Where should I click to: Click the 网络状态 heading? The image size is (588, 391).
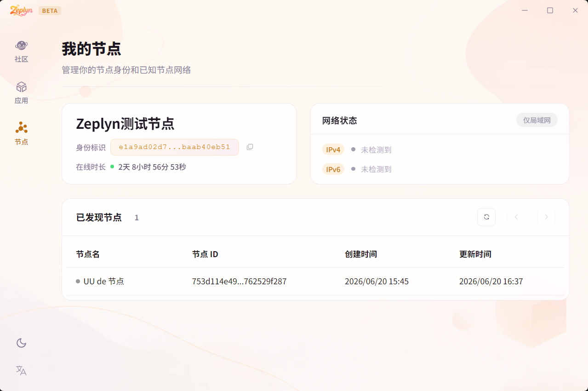(x=339, y=121)
